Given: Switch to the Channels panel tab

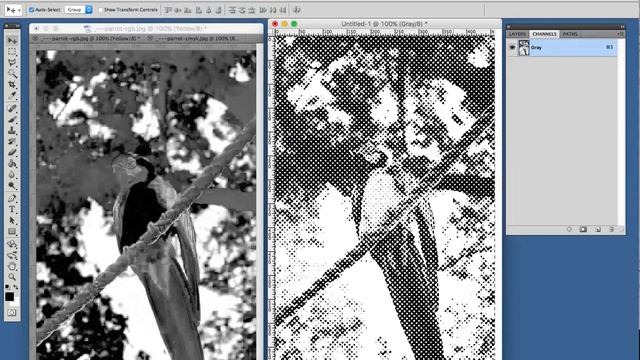Looking at the screenshot, I should pos(544,34).
